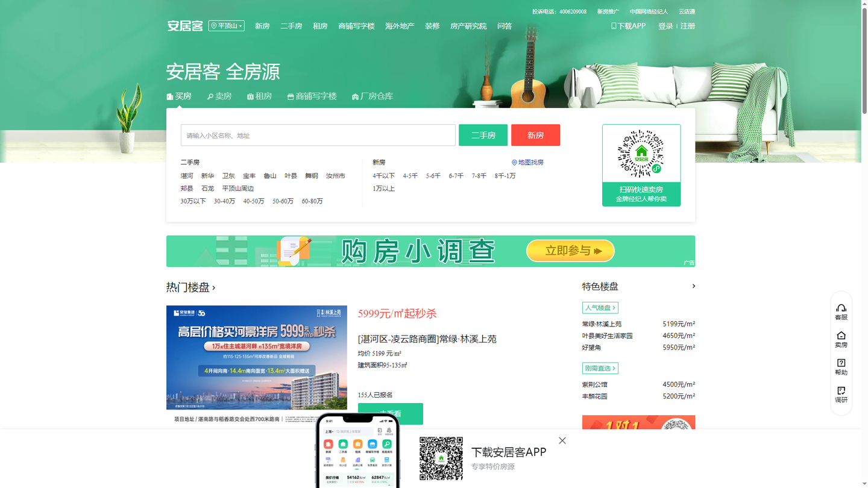The width and height of the screenshot is (868, 488).
Task: Filter second-hand homes by 叶县
Action: pos(291,176)
